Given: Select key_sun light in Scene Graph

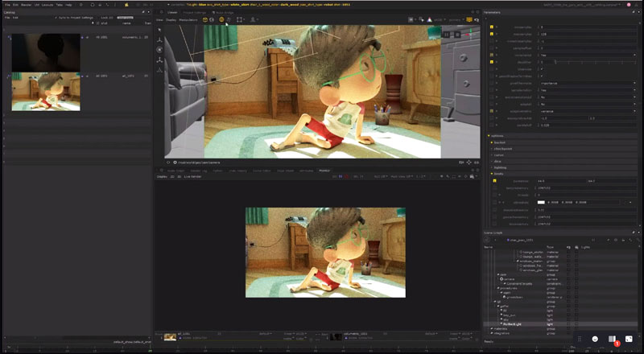Looking at the screenshot, I should click(510, 315).
